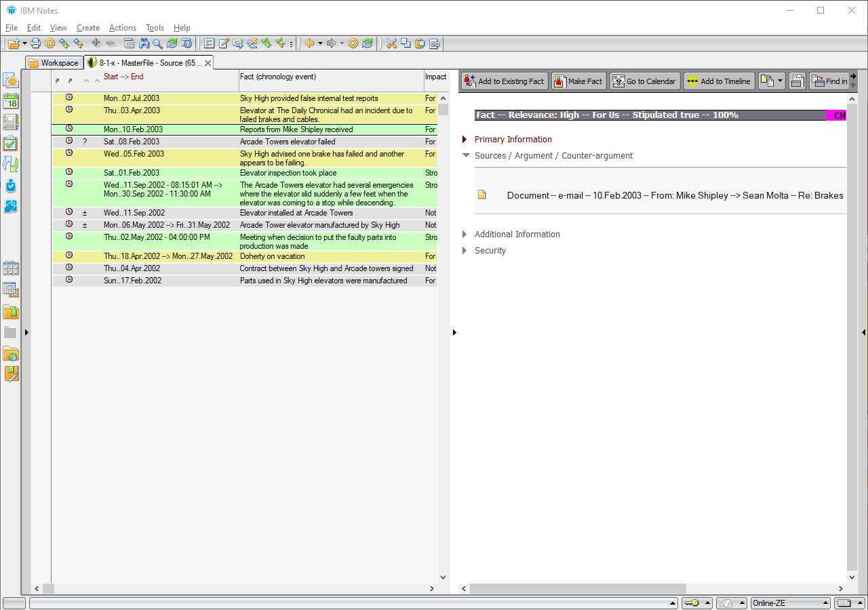Viewport: 868px width, 610px height.
Task: Click the magnifier Search icon in the toolbar
Action: [157, 43]
